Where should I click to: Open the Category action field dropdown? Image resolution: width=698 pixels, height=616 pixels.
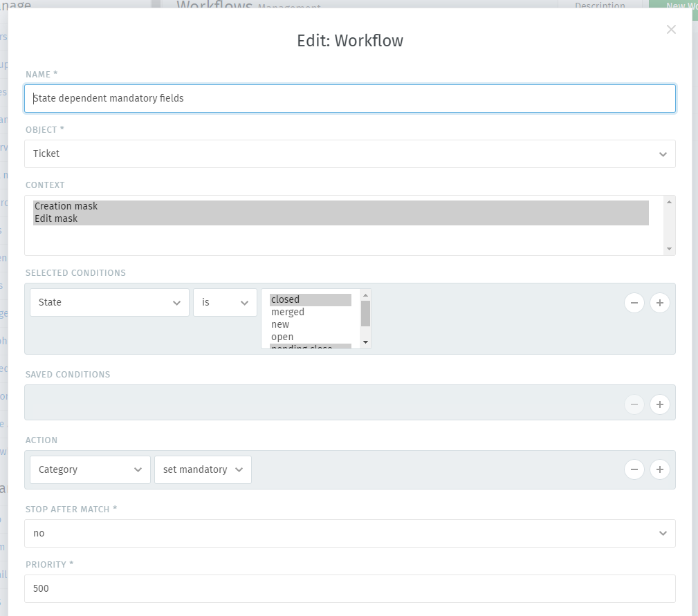(x=90, y=469)
